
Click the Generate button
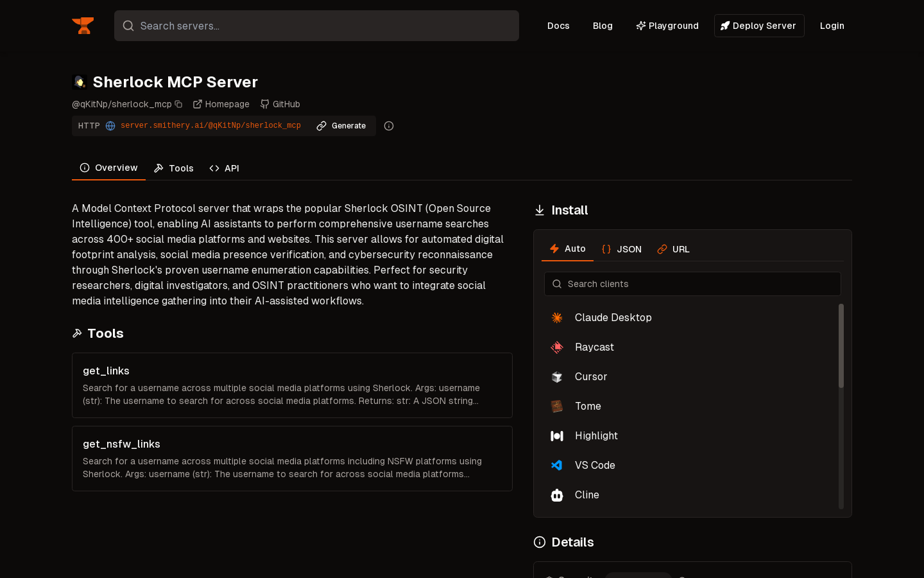341,126
